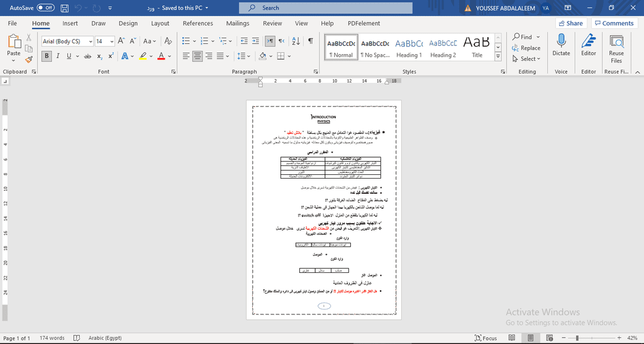This screenshot has height=344, width=644.
Task: Open borders dropdown arrow
Action: [x=289, y=56]
